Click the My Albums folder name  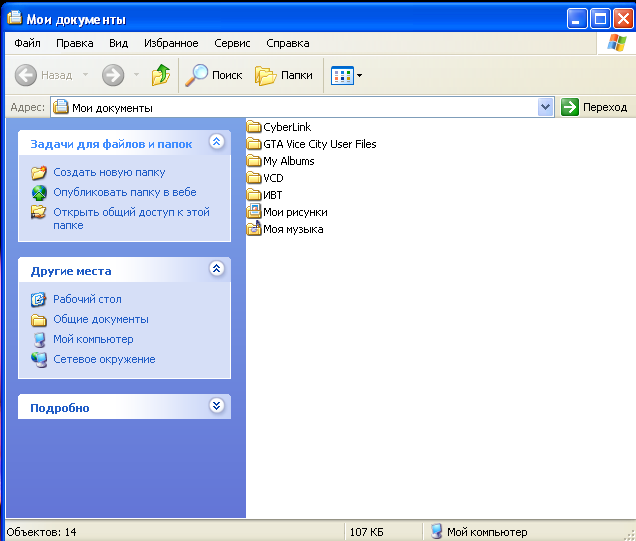[289, 161]
